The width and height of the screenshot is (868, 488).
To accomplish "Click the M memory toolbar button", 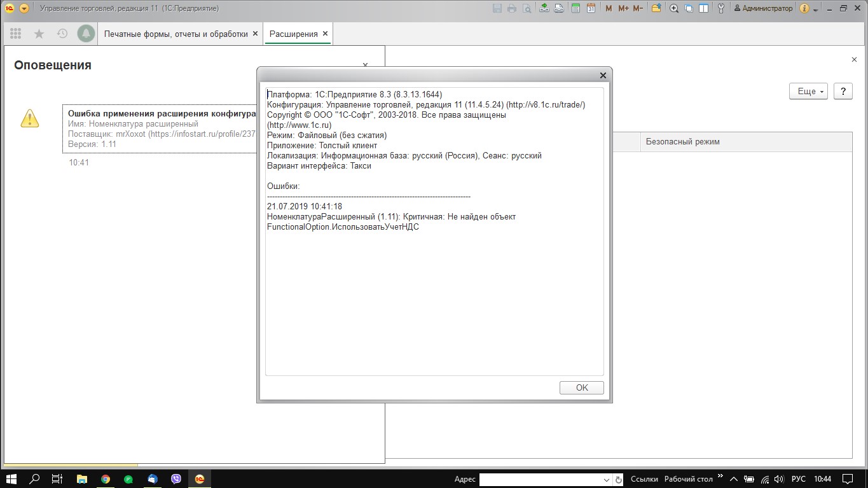I will point(609,9).
